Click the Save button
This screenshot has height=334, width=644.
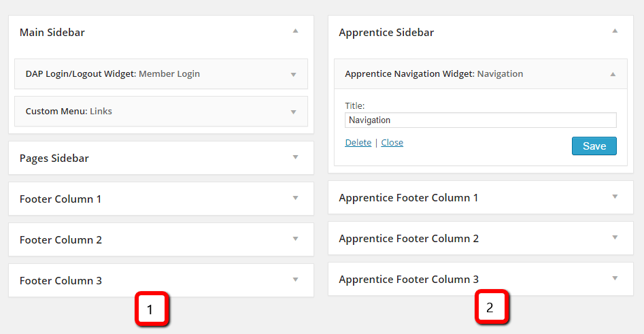594,146
